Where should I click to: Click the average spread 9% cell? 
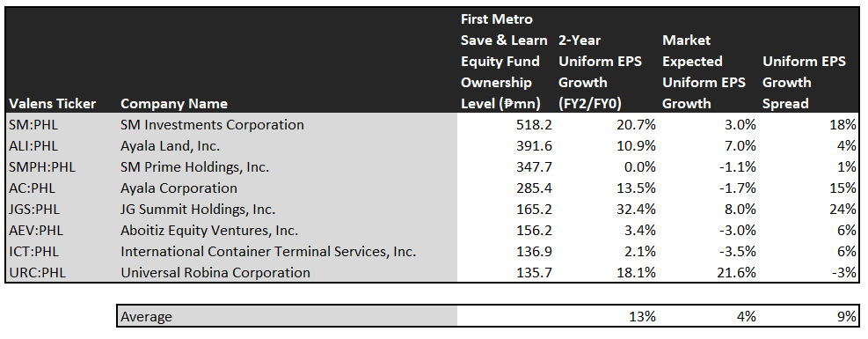click(x=847, y=317)
